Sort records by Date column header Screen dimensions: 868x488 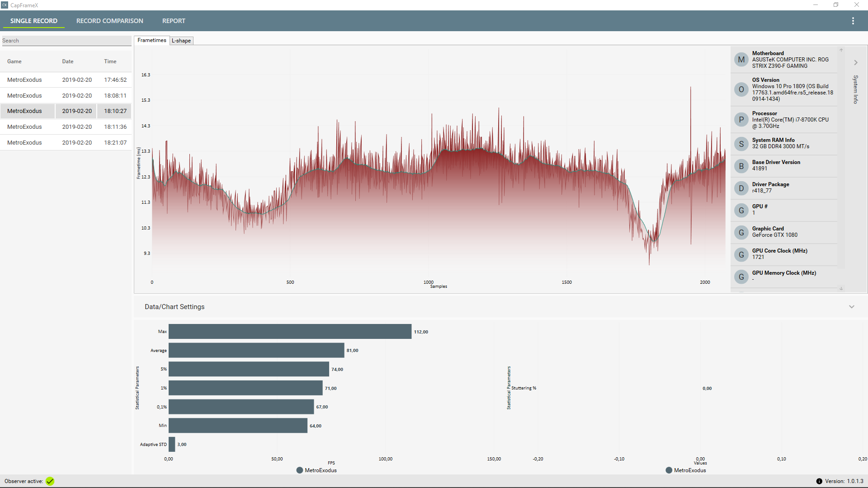[x=68, y=61]
